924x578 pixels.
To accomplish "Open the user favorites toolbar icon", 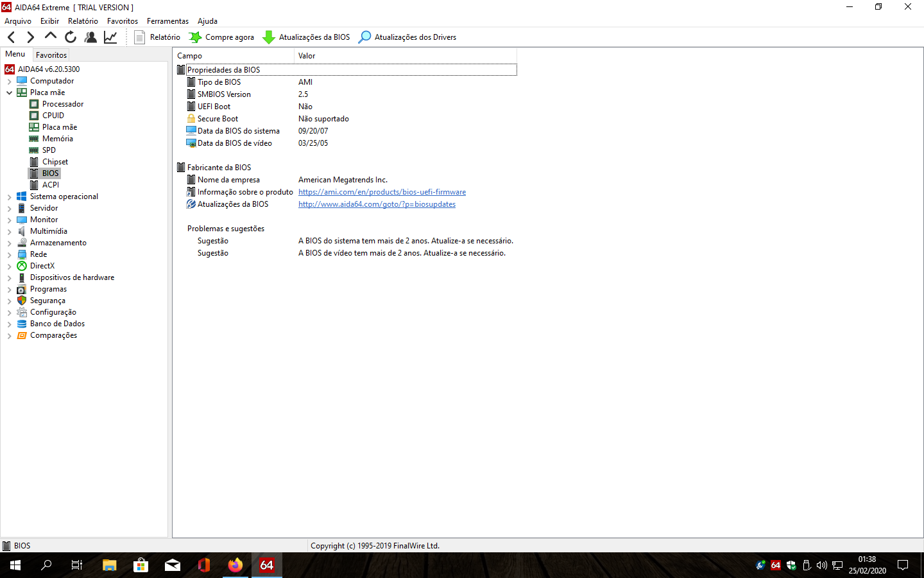I will [x=90, y=37].
